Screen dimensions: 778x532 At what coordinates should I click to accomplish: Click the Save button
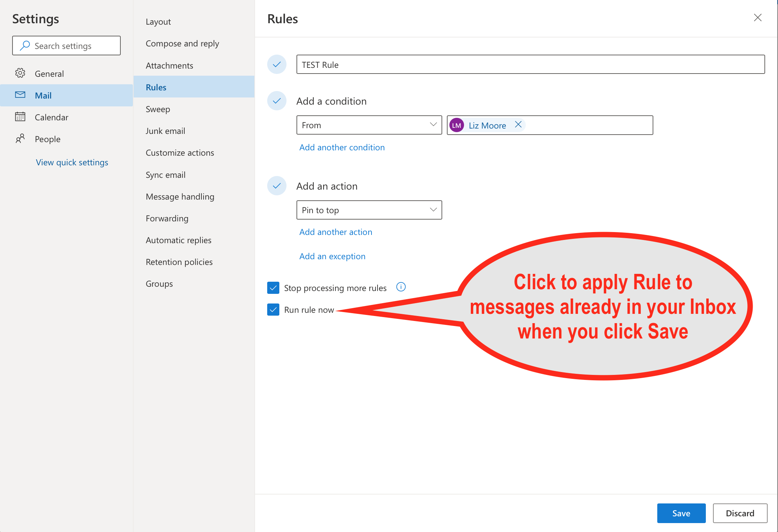click(x=681, y=513)
